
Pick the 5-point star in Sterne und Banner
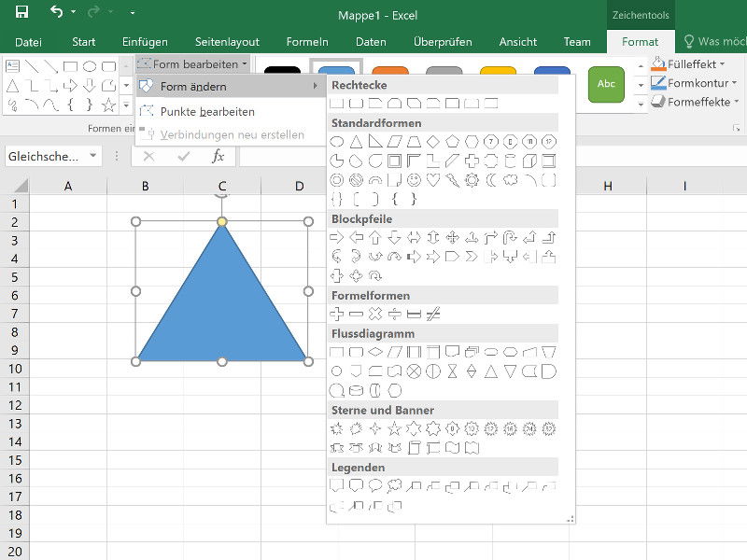tap(394, 428)
